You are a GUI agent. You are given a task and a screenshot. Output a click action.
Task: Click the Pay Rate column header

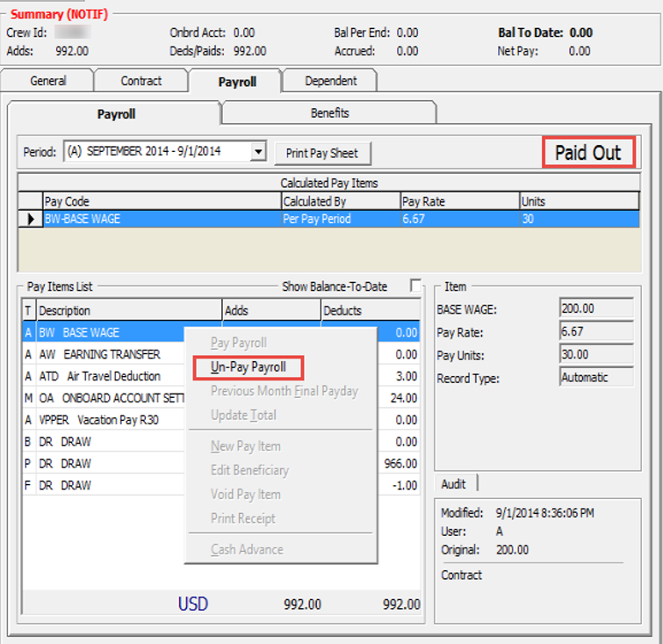(x=460, y=201)
